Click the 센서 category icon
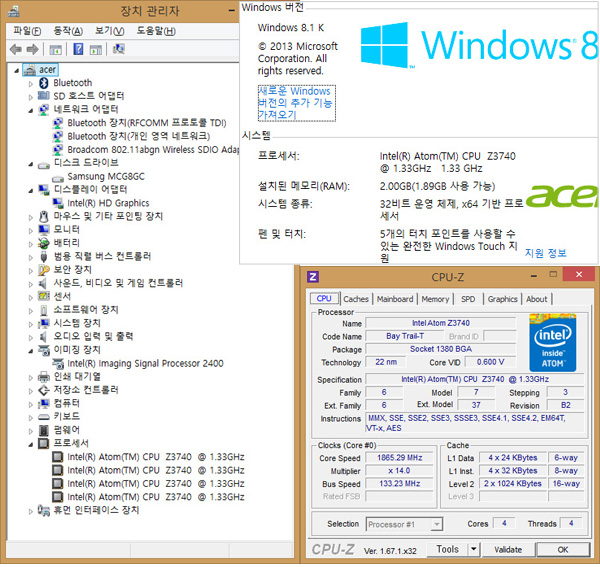600x567 pixels. [44, 297]
